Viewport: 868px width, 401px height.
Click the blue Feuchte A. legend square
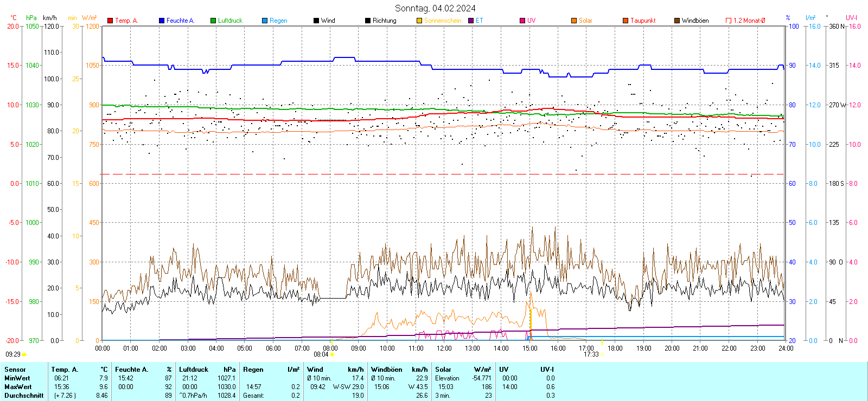(x=162, y=21)
